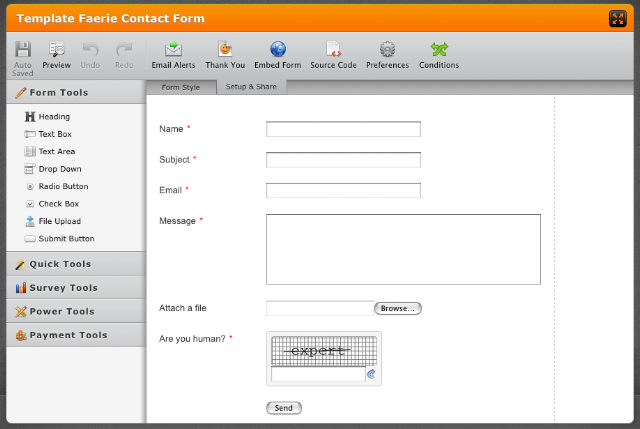
Task: Open the Preferences gear icon
Action: pyautogui.click(x=387, y=49)
